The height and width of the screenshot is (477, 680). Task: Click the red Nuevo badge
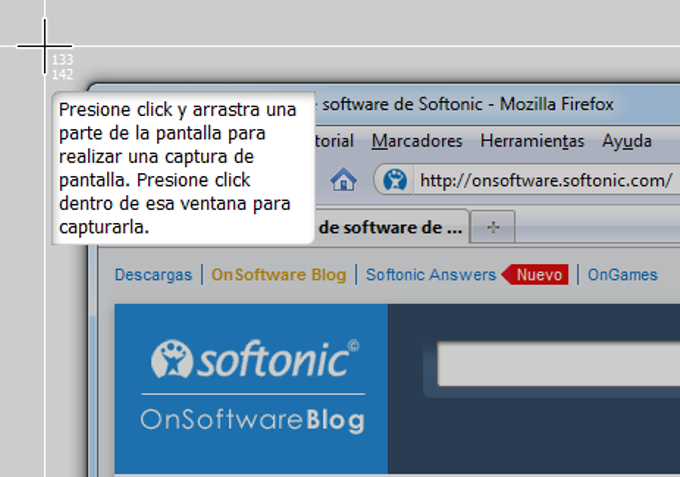point(535,274)
